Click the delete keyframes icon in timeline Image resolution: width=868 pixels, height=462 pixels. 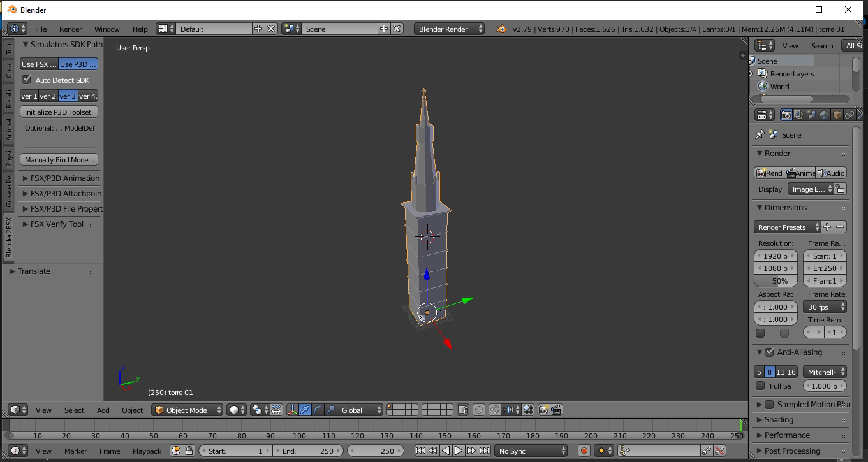point(719,451)
